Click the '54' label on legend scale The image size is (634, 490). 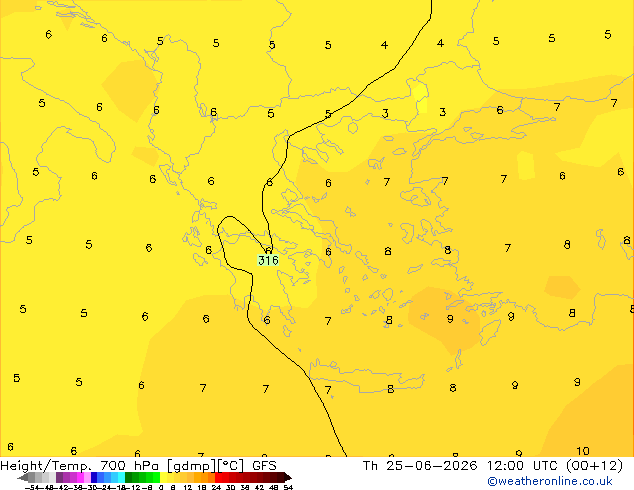click(288, 487)
